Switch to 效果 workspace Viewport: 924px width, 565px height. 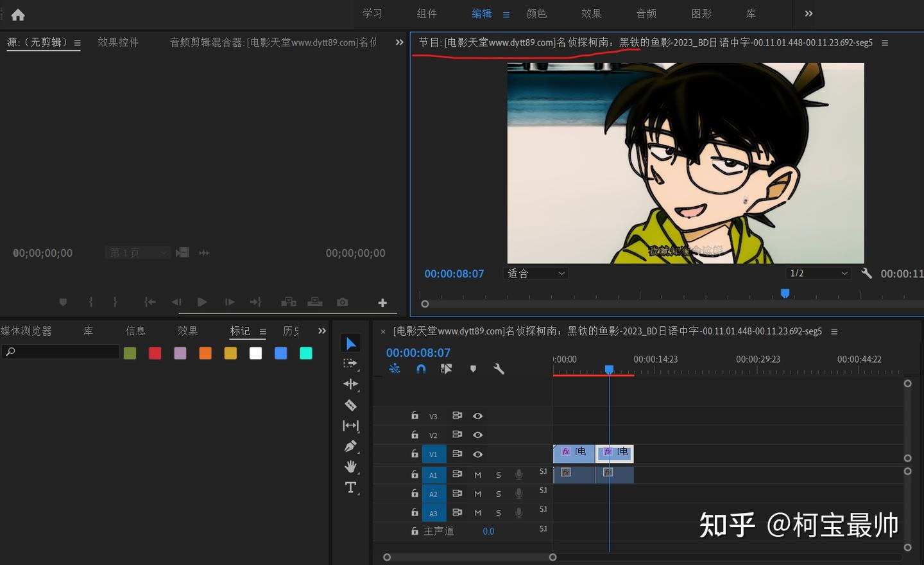[592, 13]
